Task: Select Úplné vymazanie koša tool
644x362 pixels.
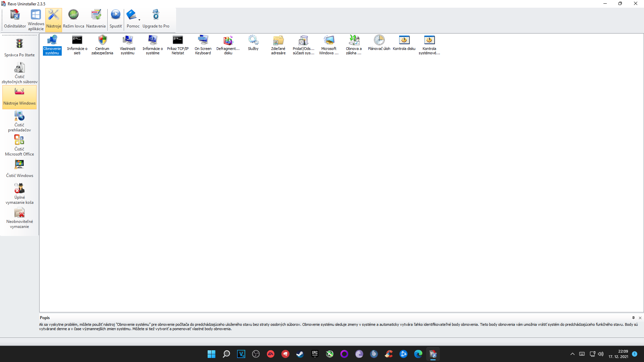Action: click(19, 193)
